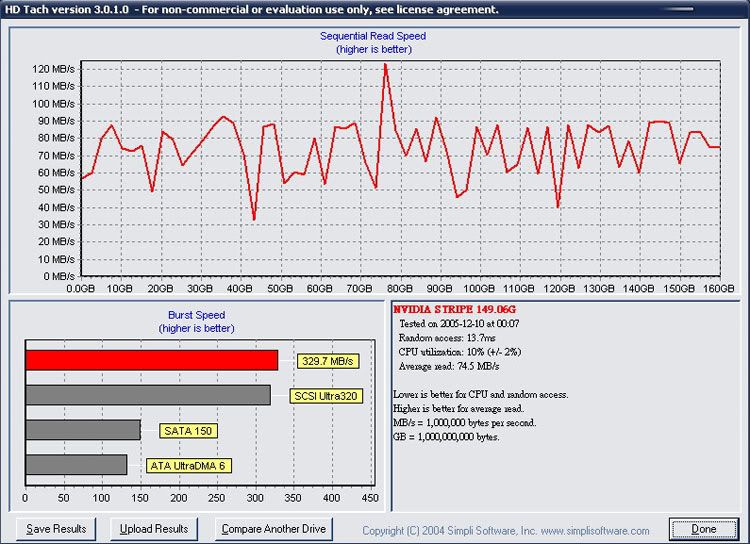
Task: Click the gray SATA 150 bar
Action: pyautogui.click(x=82, y=430)
